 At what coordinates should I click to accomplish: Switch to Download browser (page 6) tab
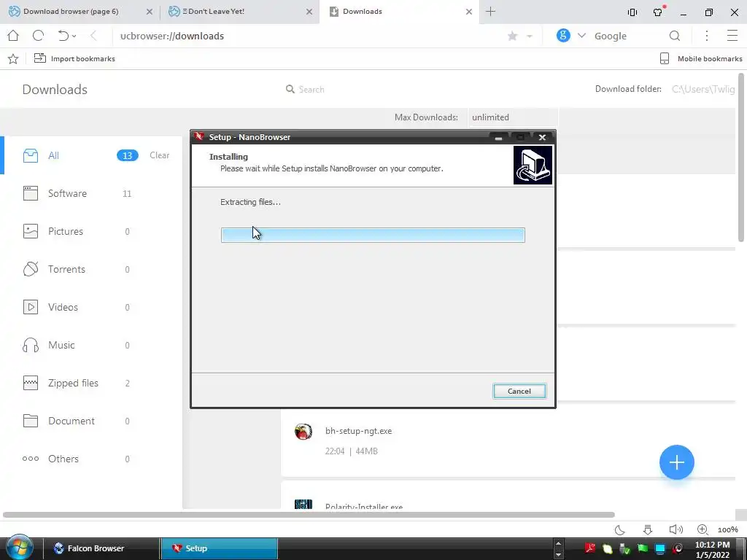click(x=80, y=12)
